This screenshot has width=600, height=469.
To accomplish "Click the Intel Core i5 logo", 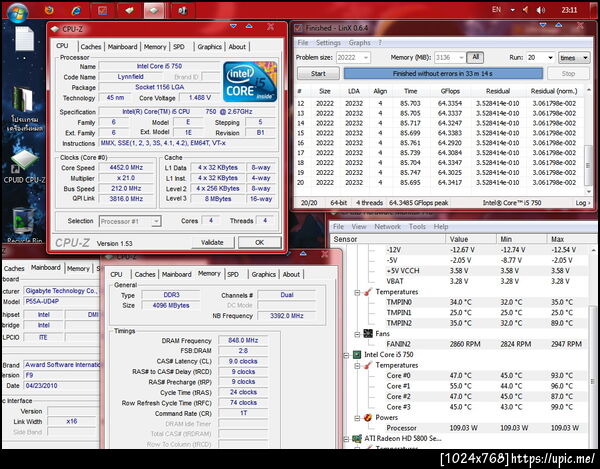I will (x=250, y=82).
